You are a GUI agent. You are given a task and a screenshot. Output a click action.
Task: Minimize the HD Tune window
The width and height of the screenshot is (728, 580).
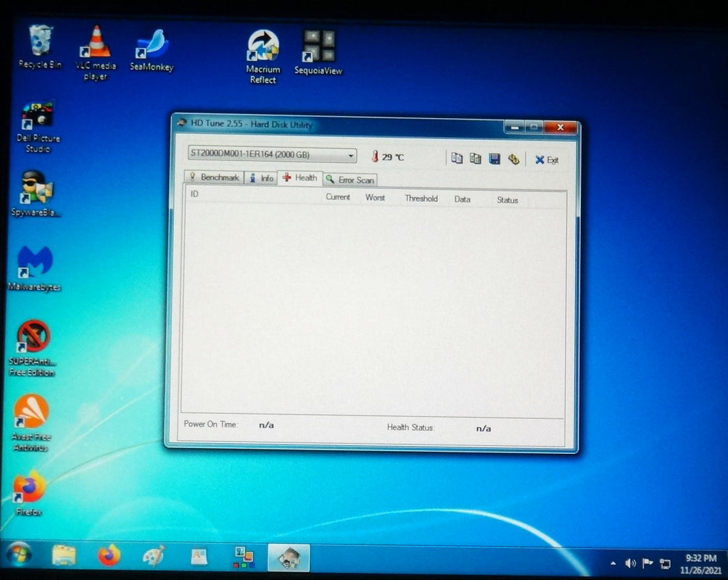515,128
